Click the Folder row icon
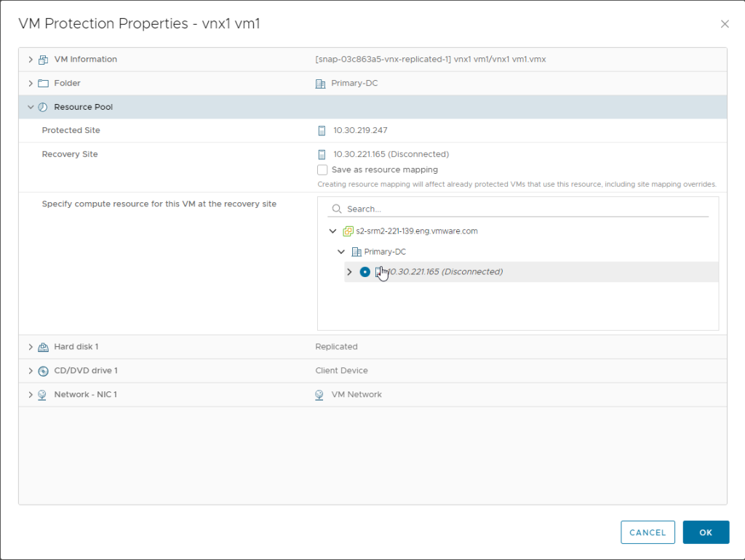The height and width of the screenshot is (560, 745). 43,84
